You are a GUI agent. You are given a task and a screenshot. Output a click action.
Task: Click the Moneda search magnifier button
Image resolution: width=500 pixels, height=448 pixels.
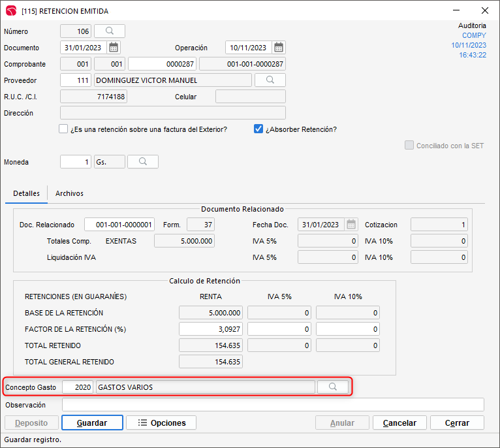[x=142, y=162]
